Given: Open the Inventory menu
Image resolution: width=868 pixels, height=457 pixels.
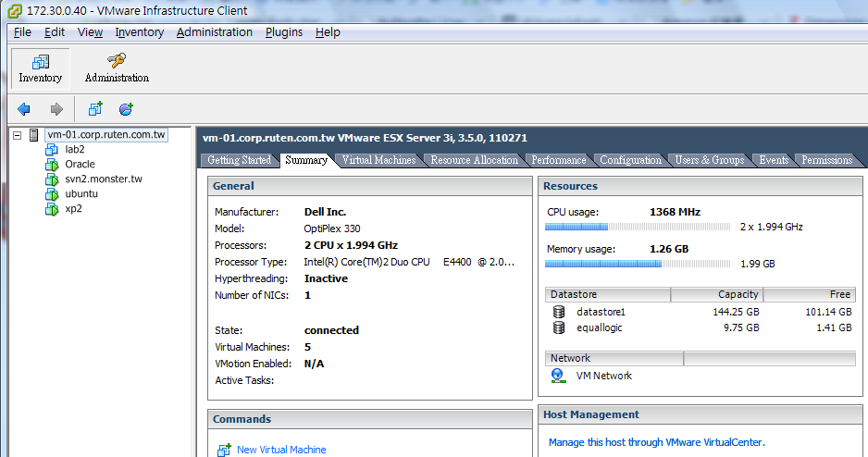Looking at the screenshot, I should [x=139, y=32].
